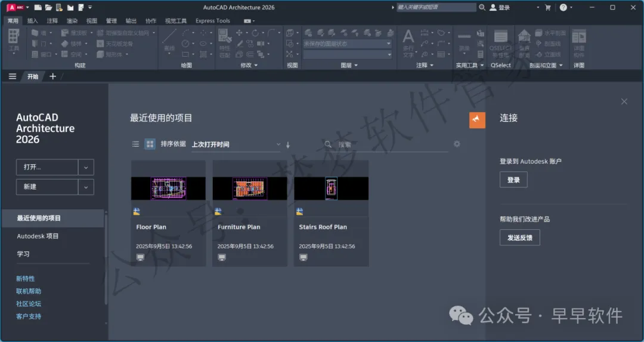Viewport: 644px width, 342px height.
Task: Click the 打开... button
Action: pos(47,167)
